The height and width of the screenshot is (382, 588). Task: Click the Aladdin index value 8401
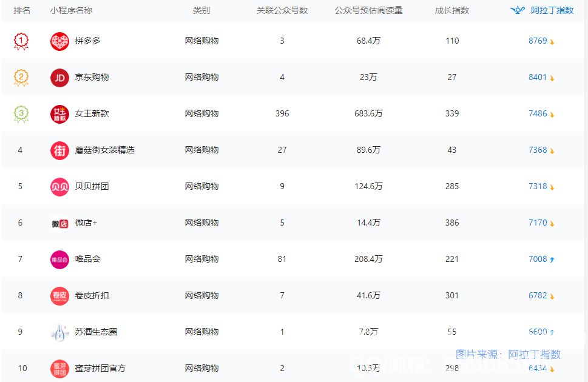[x=538, y=77]
